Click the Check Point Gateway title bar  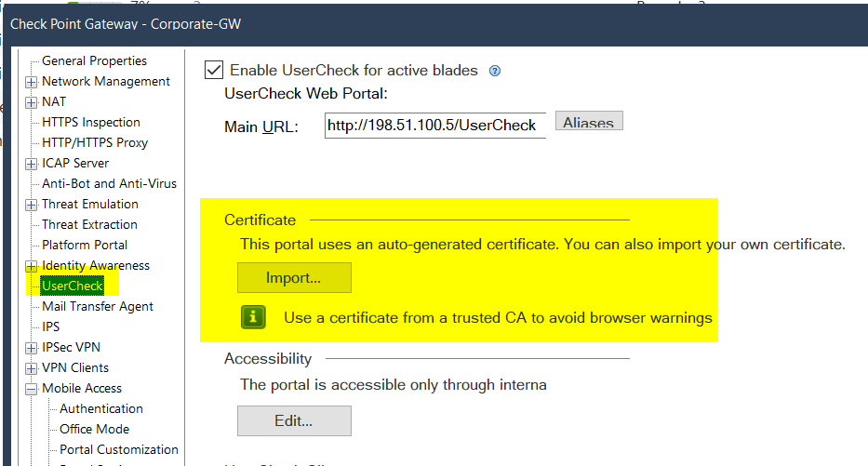435,24
